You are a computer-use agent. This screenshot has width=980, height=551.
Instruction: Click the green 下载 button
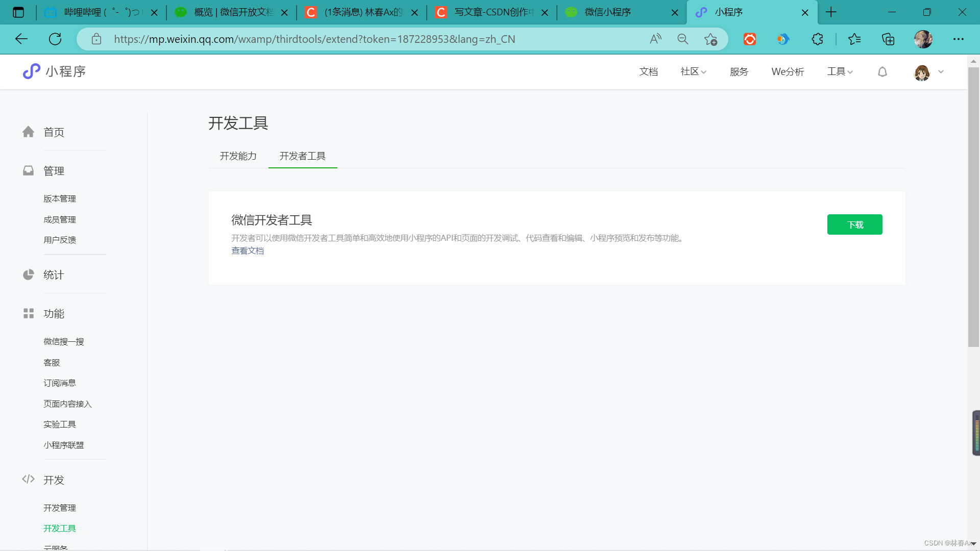click(854, 224)
